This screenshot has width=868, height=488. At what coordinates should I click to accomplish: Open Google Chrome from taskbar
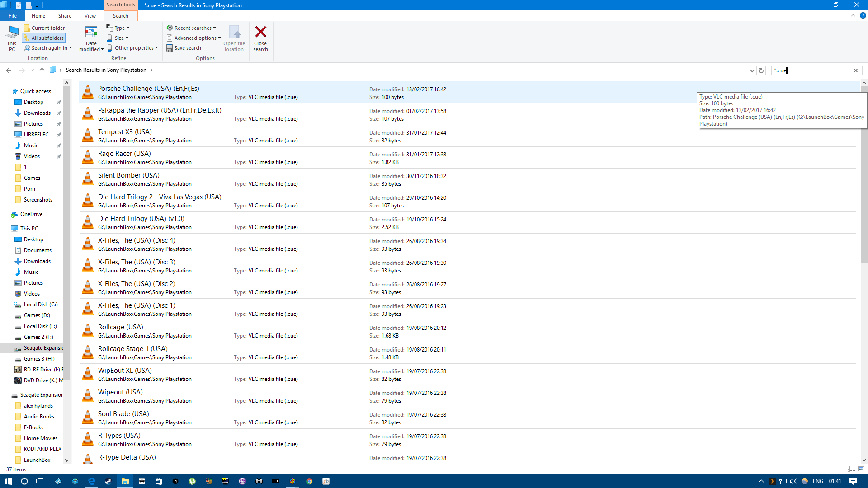click(x=309, y=481)
